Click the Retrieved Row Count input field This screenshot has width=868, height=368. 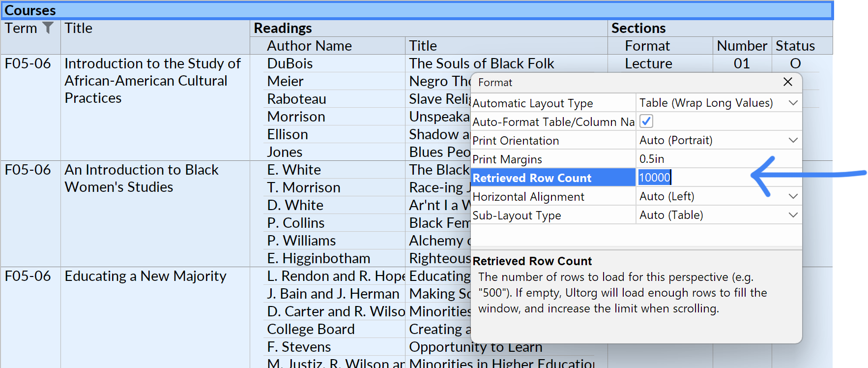[719, 178]
